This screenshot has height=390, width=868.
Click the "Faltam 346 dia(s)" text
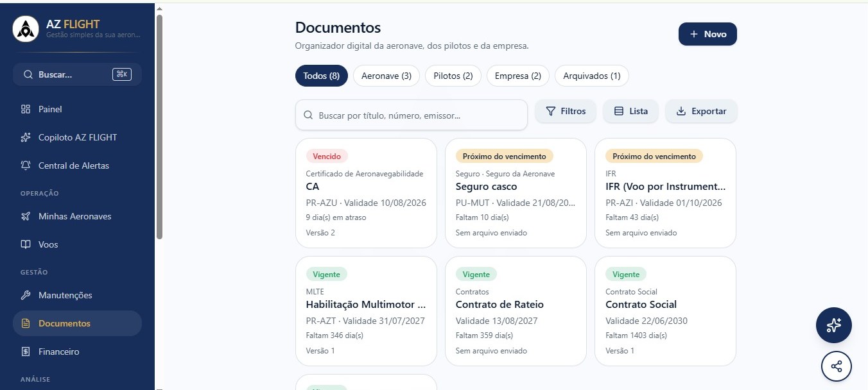[334, 335]
